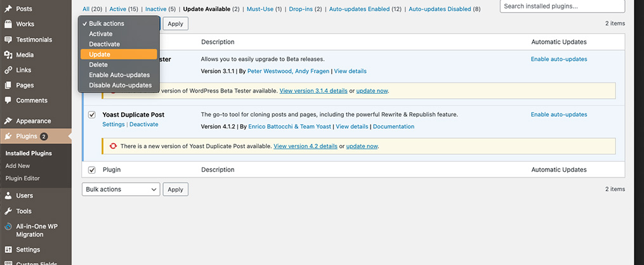Click the Comments bubble icon
Image resolution: width=644 pixels, height=265 pixels.
8,101
